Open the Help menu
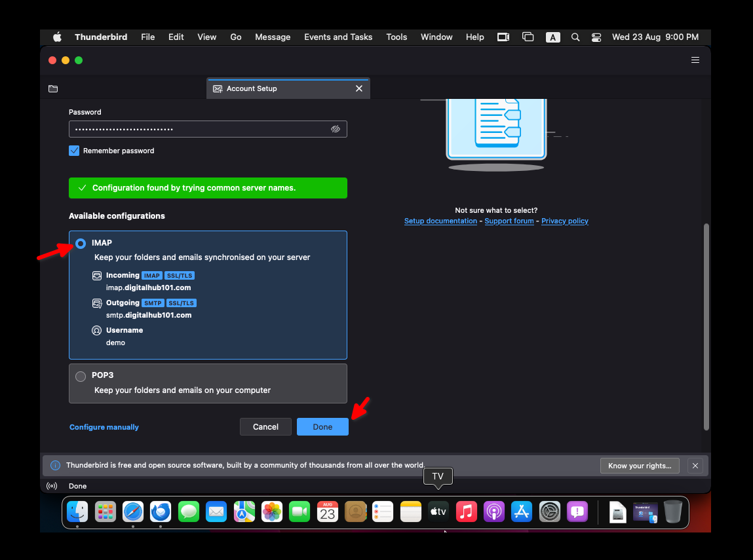753x560 pixels. pos(475,37)
